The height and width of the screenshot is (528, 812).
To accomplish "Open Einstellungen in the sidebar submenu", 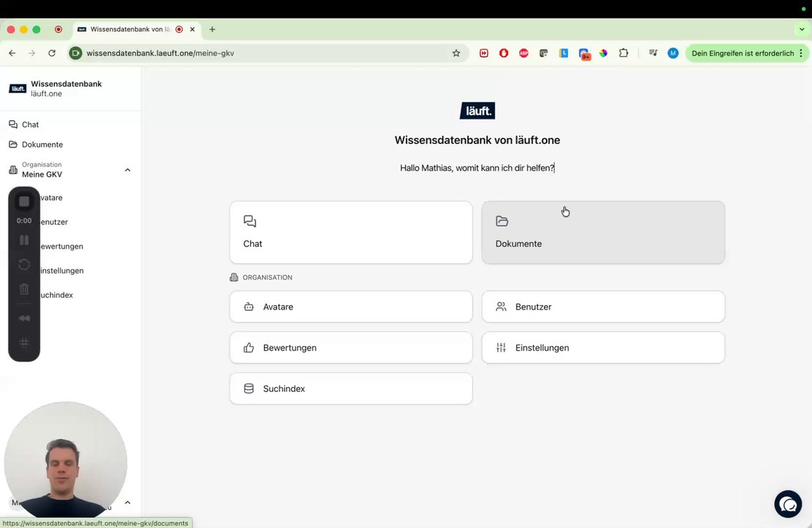I will (x=62, y=271).
